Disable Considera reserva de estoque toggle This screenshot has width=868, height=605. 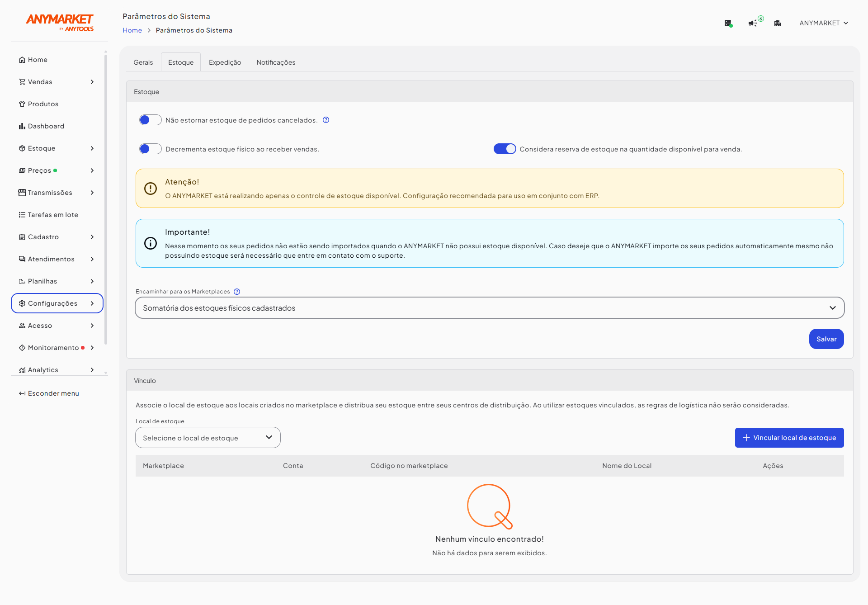pyautogui.click(x=505, y=149)
